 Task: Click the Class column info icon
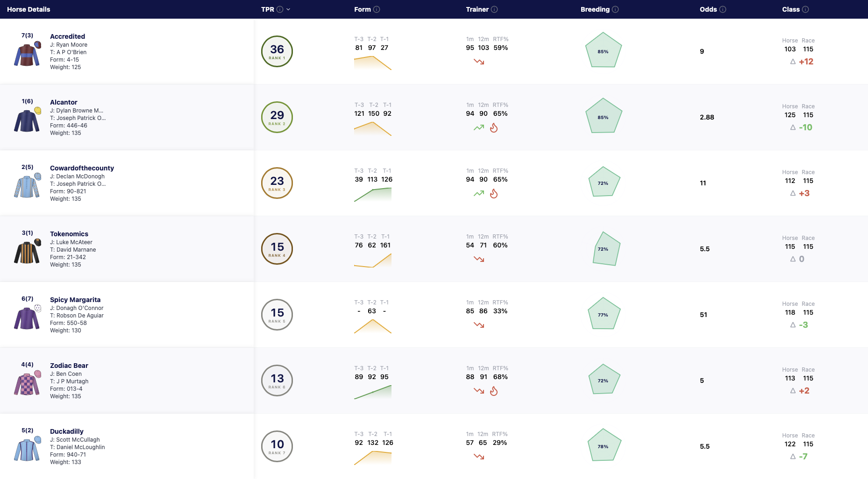pos(805,9)
